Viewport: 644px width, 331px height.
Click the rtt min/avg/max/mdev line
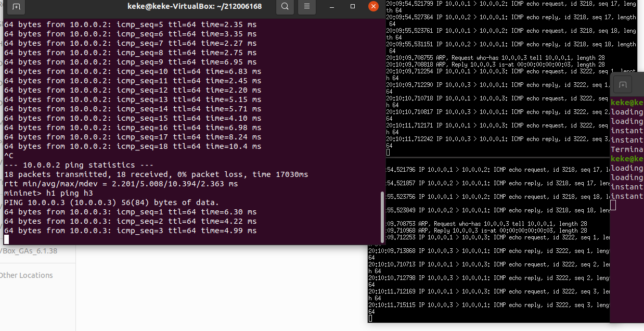(121, 184)
